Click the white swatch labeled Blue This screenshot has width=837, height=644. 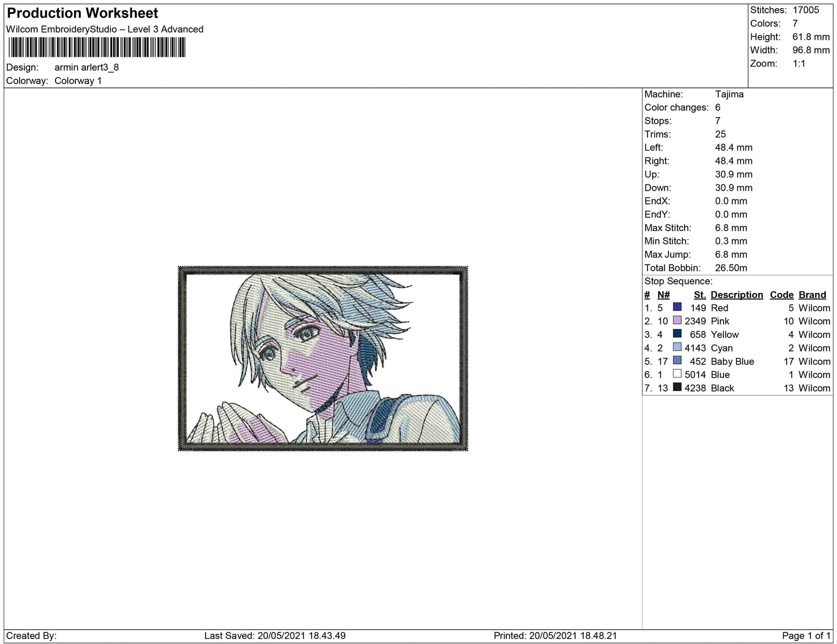tap(677, 374)
